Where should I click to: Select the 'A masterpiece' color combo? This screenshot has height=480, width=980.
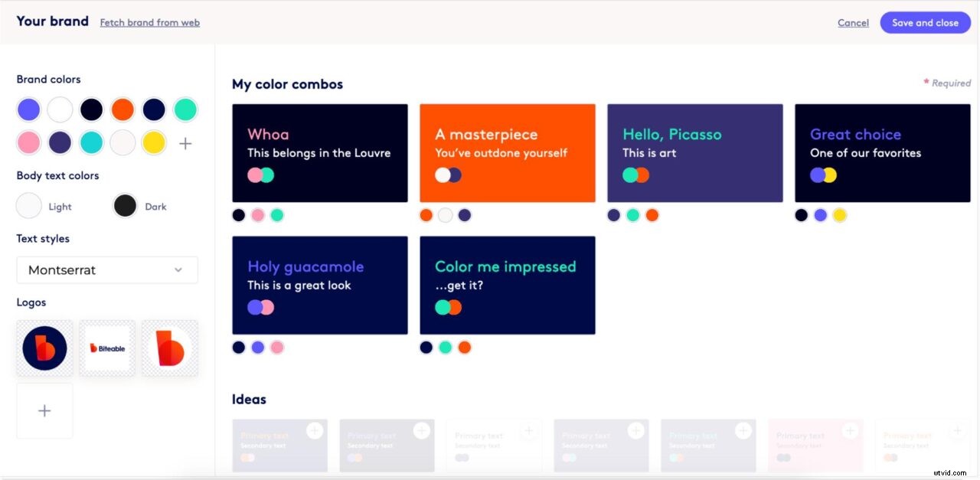507,153
